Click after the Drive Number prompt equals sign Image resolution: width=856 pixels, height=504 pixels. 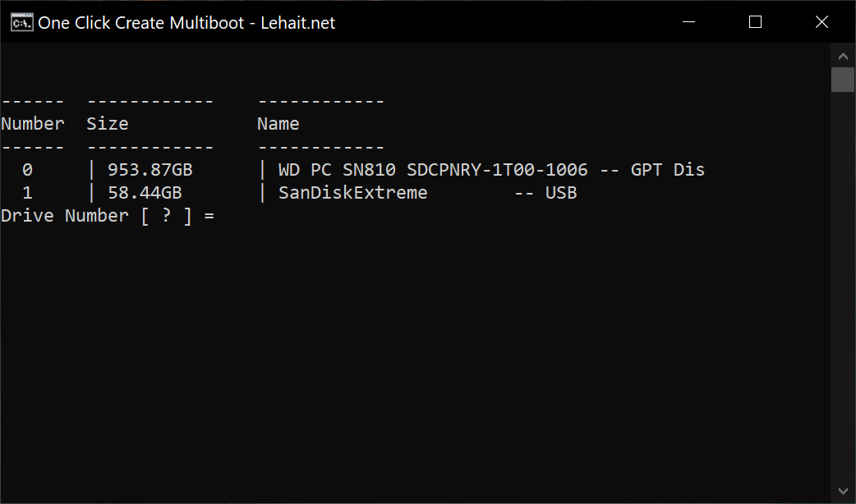click(x=226, y=216)
